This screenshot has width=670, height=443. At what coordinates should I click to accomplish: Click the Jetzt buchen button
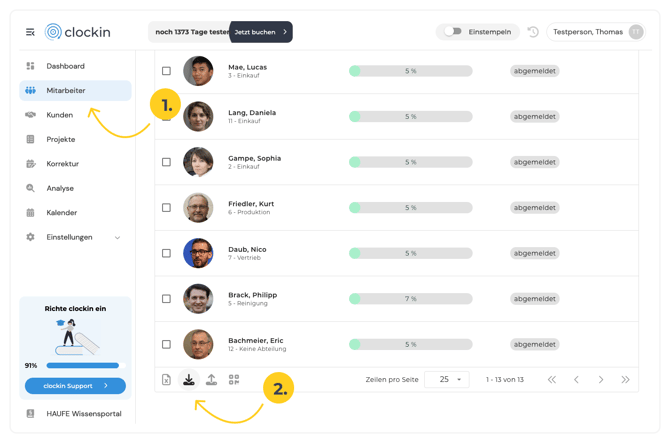click(261, 32)
